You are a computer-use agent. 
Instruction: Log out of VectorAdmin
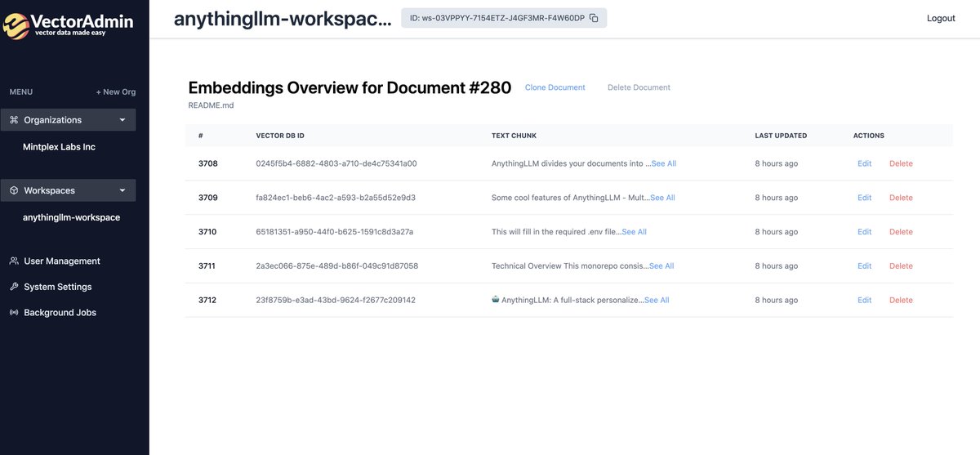tap(941, 18)
